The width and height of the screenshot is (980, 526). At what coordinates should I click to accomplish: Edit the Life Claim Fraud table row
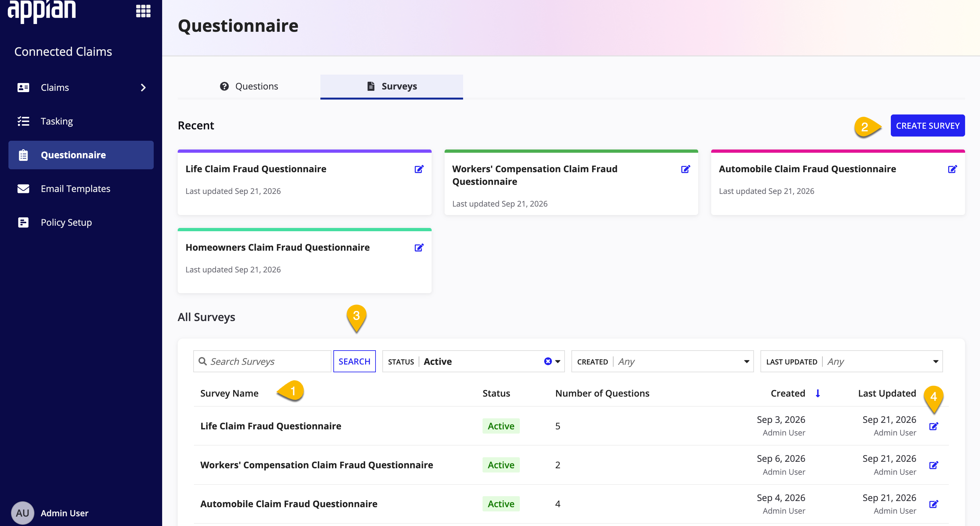[x=934, y=426]
